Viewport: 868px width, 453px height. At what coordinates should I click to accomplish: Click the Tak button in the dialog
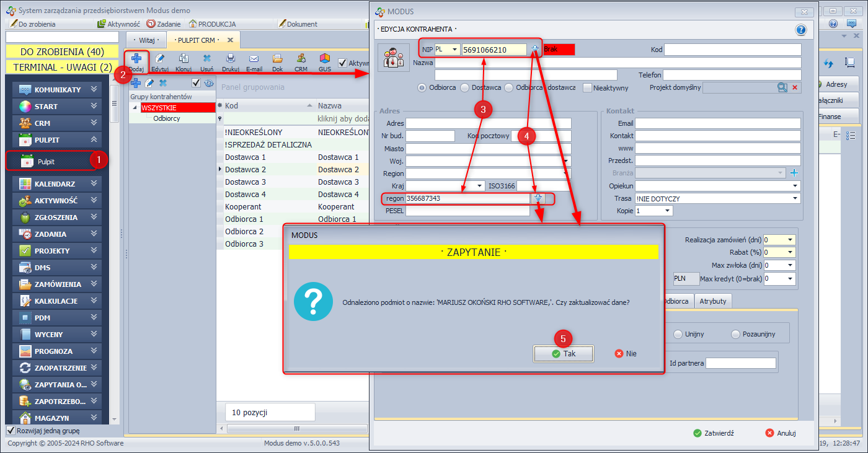(x=564, y=354)
